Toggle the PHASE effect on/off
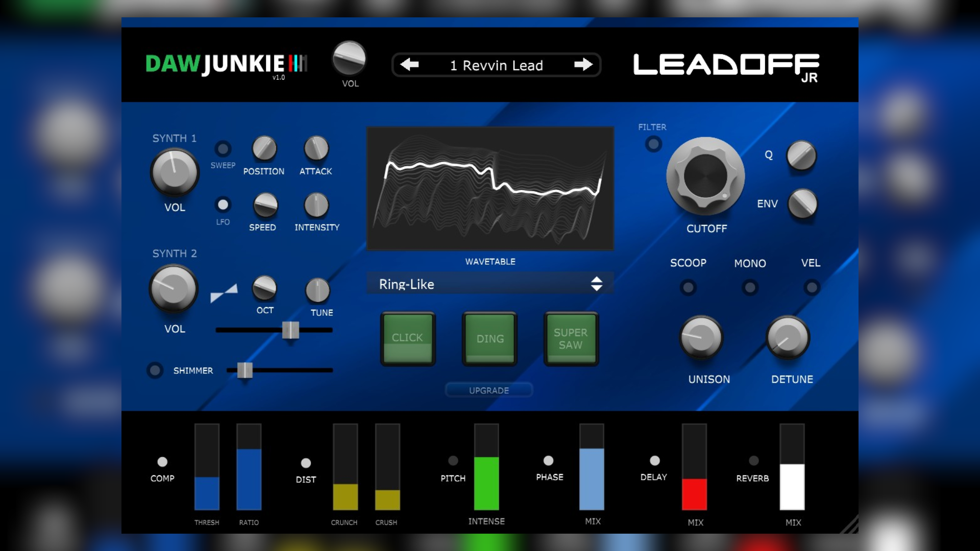980x551 pixels. pos(548,461)
